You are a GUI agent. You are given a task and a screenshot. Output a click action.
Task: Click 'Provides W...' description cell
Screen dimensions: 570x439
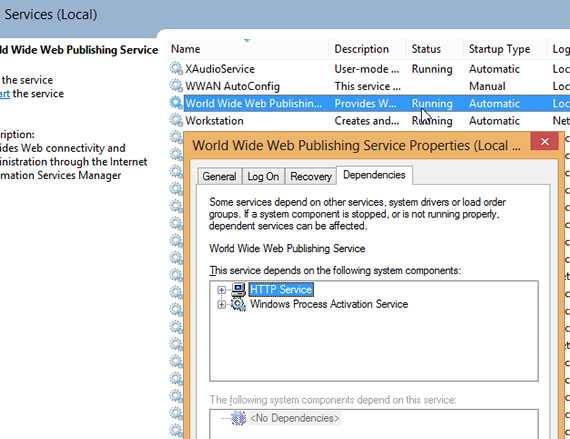point(365,104)
